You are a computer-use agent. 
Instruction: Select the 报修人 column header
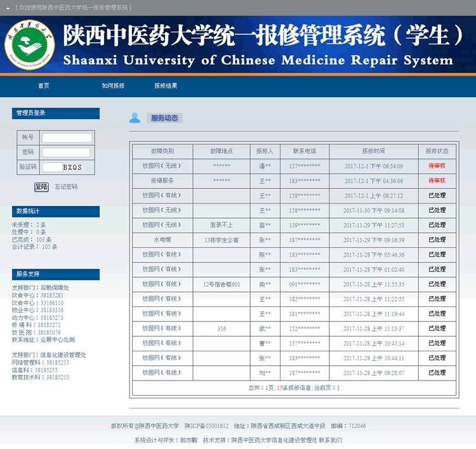[x=265, y=151]
